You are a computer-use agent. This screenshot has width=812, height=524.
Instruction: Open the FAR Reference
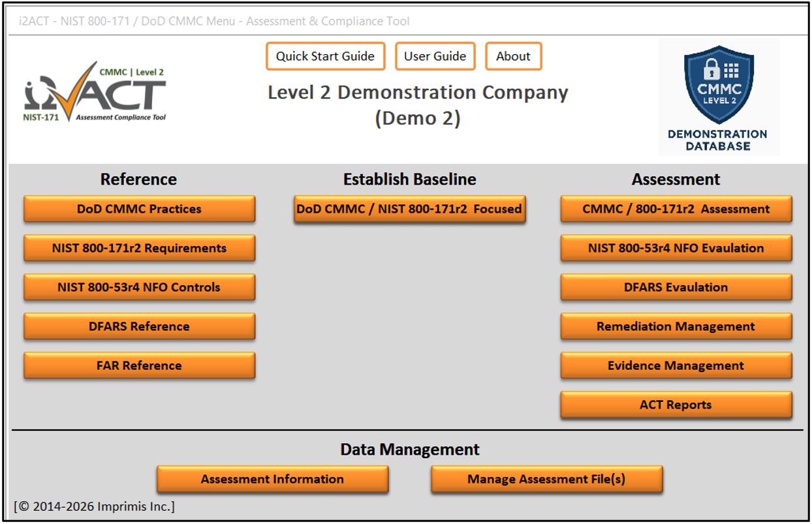coord(139,366)
